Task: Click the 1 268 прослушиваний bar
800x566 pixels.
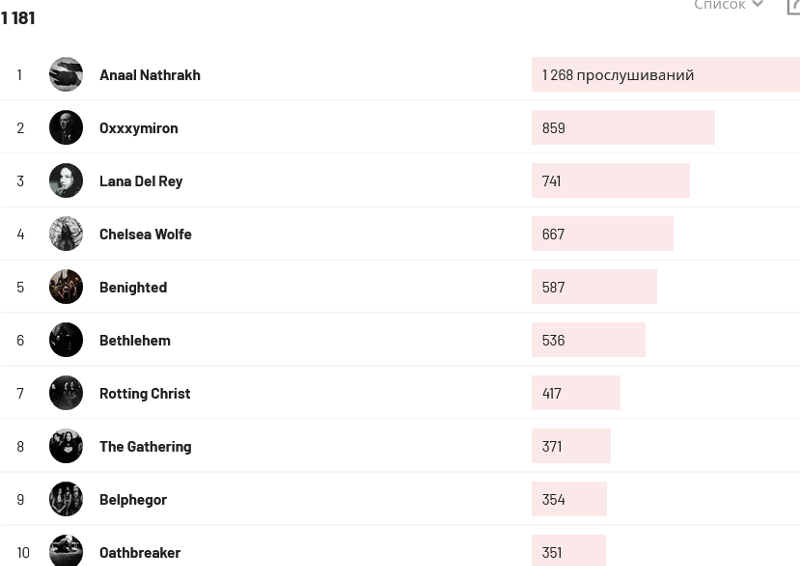Action: coord(666,75)
